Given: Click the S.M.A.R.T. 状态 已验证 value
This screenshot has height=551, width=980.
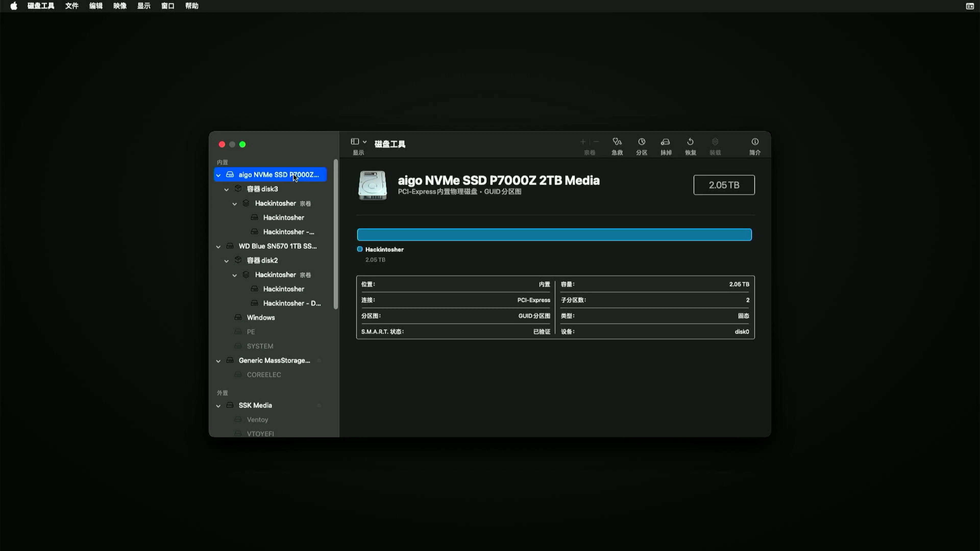Looking at the screenshot, I should (541, 332).
